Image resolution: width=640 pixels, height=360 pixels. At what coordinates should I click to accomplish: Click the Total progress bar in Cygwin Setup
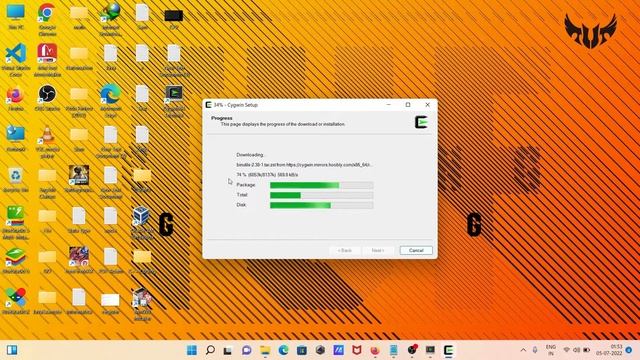click(x=321, y=196)
